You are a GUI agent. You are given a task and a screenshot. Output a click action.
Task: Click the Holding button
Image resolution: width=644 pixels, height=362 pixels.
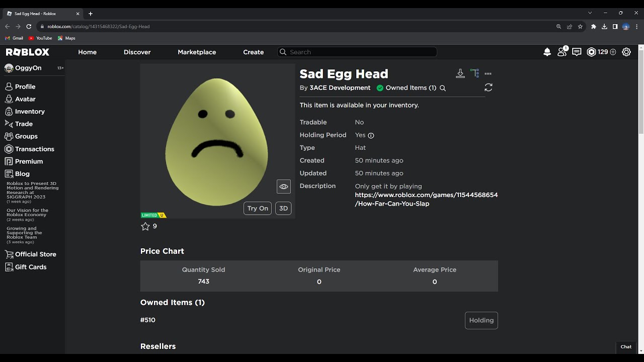coord(481,320)
